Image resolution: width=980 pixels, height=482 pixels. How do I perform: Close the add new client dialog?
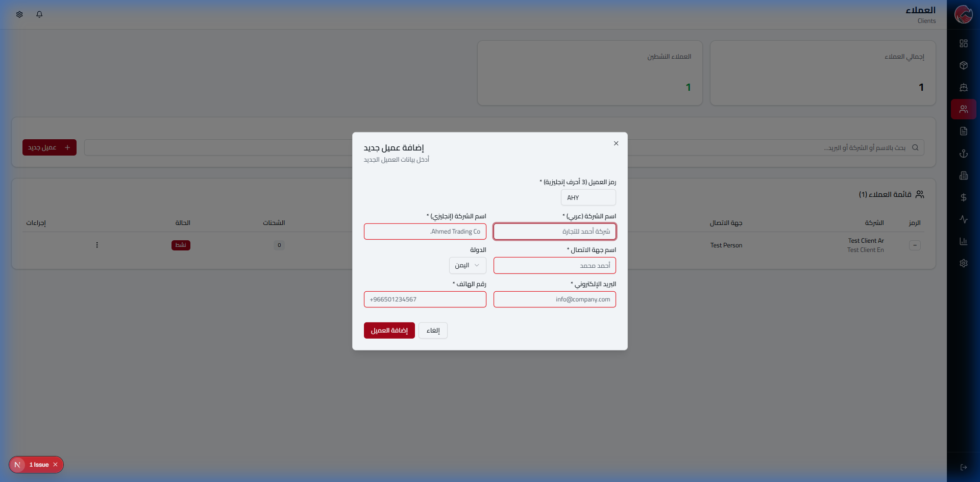[x=616, y=143]
